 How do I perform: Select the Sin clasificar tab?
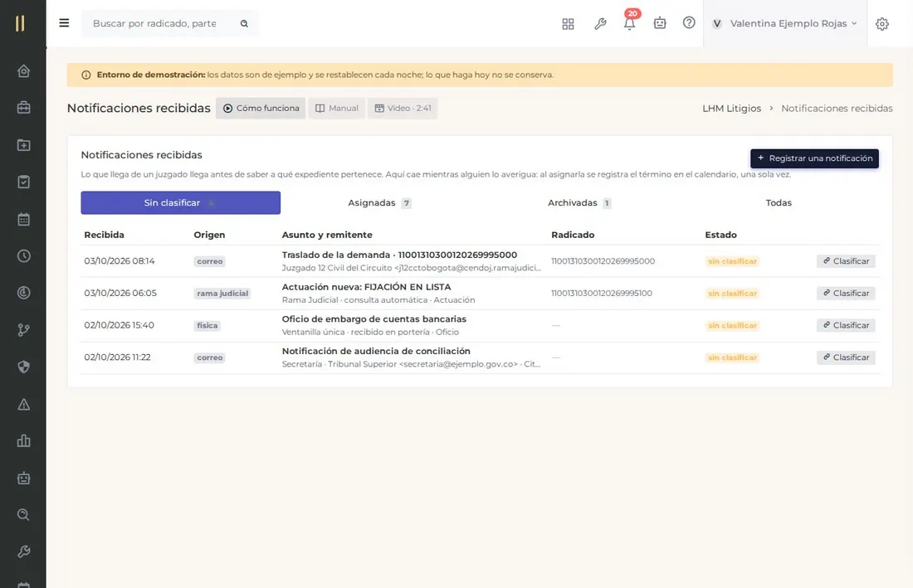(x=180, y=202)
